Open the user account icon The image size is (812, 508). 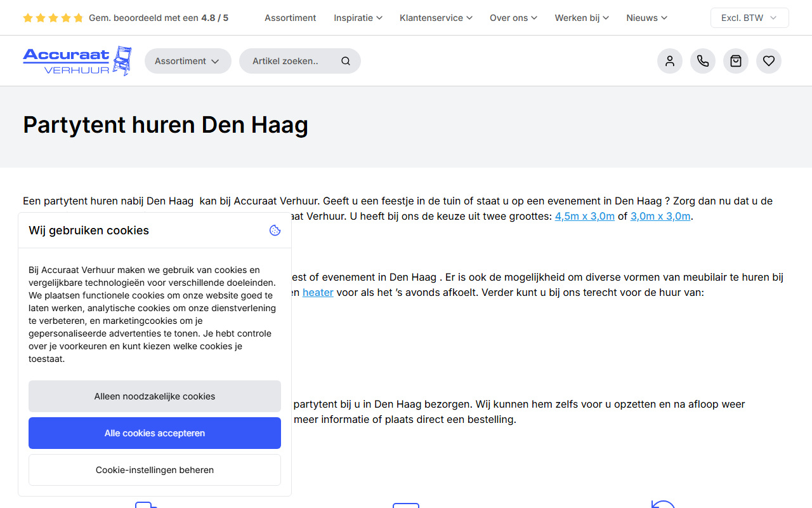pyautogui.click(x=670, y=61)
